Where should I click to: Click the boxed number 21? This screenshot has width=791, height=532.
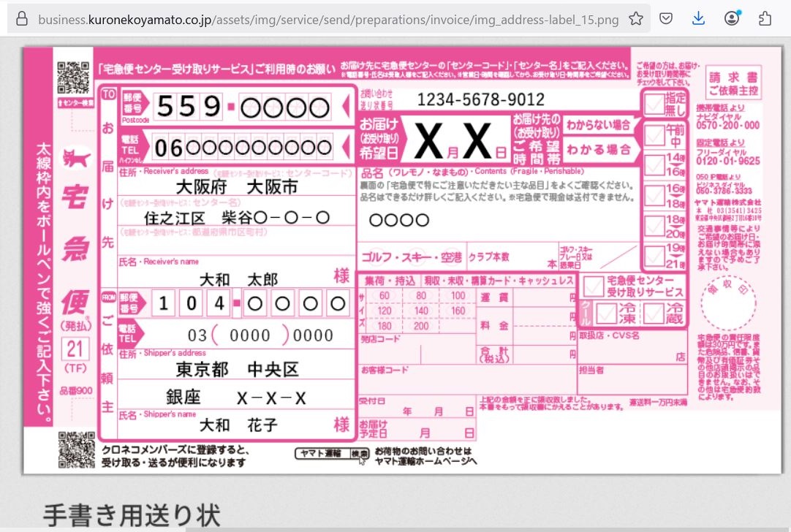coord(75,349)
